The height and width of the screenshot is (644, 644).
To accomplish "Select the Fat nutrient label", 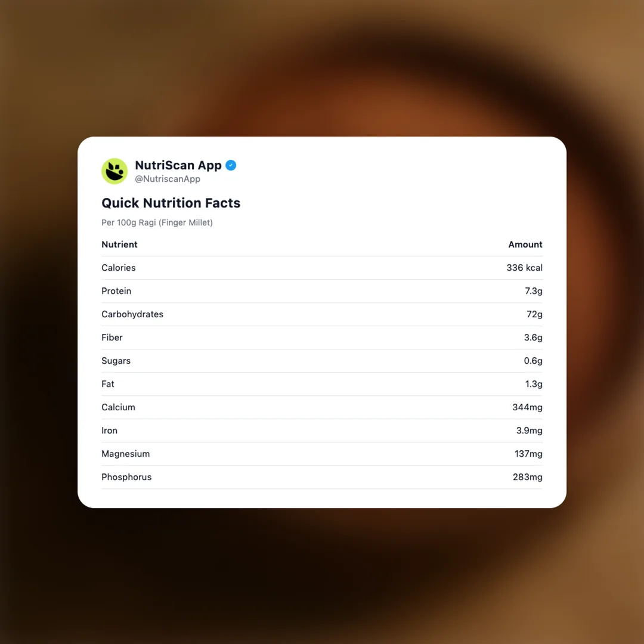I will [108, 384].
